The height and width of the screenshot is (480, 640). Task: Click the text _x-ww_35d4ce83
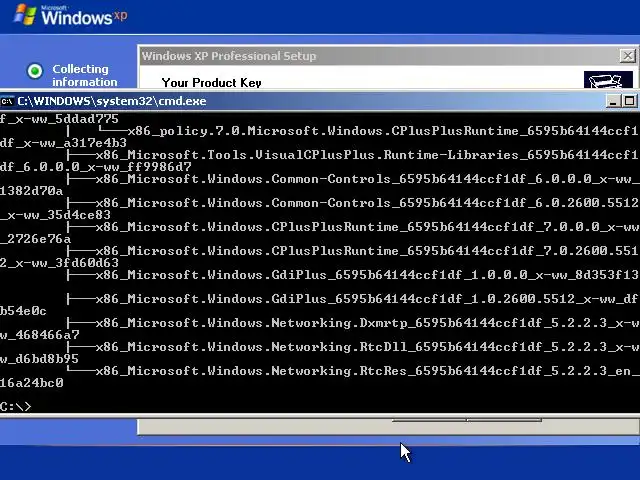[x=56, y=215]
